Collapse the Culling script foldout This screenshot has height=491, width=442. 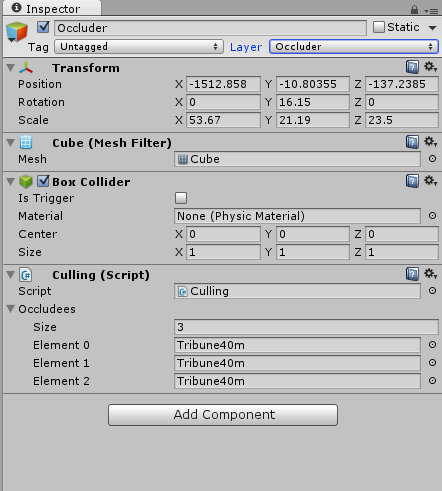(x=11, y=275)
